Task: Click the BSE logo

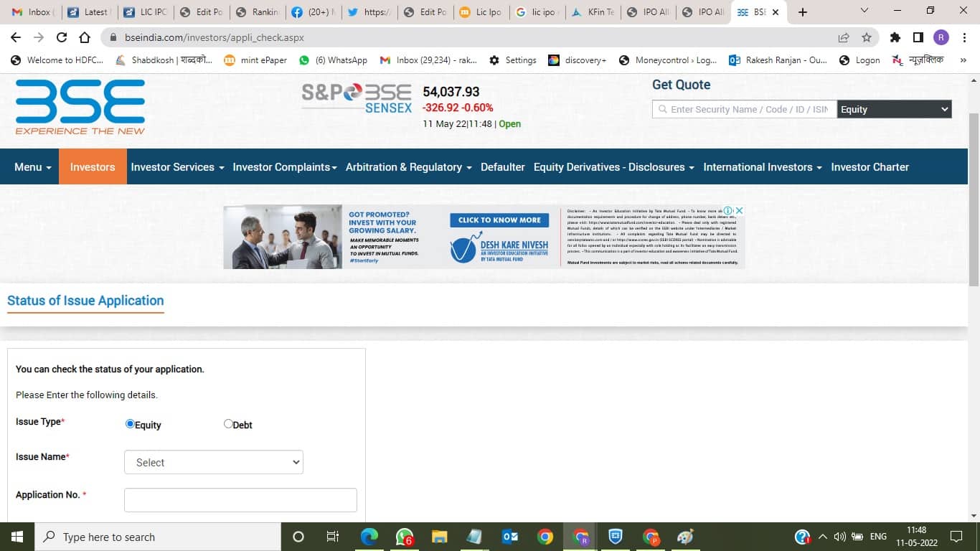Action: [x=79, y=106]
